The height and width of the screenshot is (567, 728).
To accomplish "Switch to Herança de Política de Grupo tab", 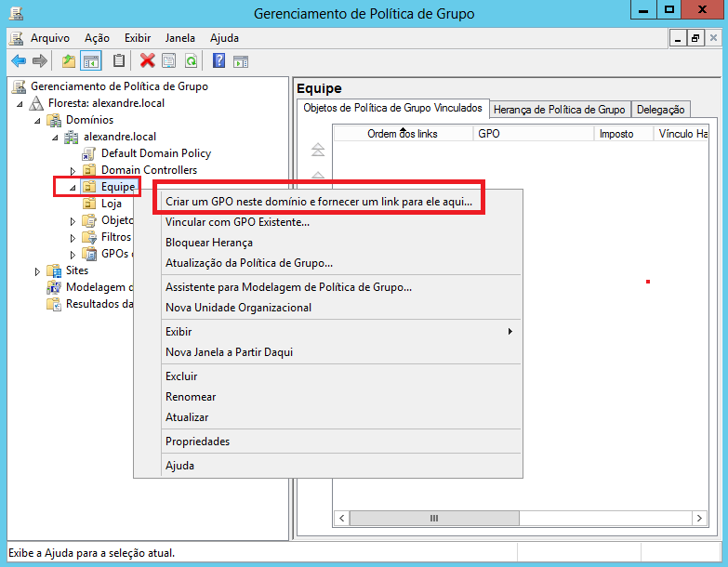I will tap(560, 110).
